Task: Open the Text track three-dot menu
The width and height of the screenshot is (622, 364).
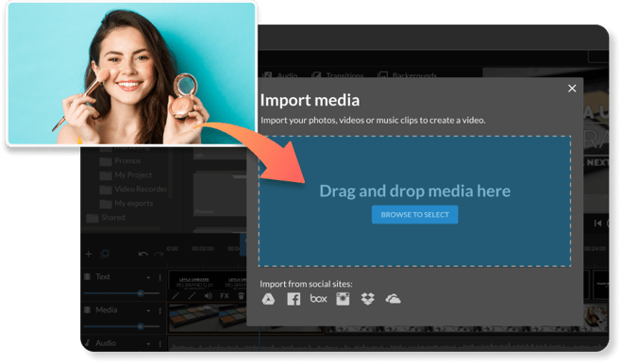Action: tap(160, 277)
